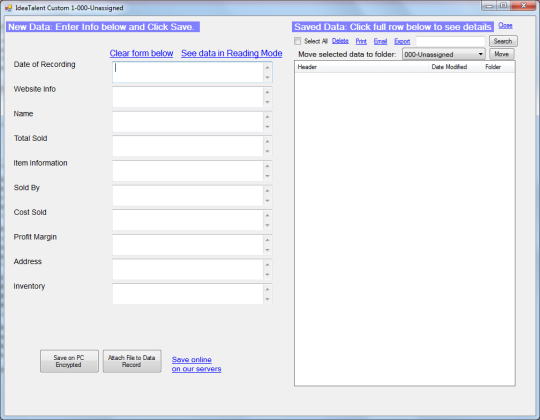The width and height of the screenshot is (540, 420).
Task: Click the Move button
Action: (x=501, y=54)
